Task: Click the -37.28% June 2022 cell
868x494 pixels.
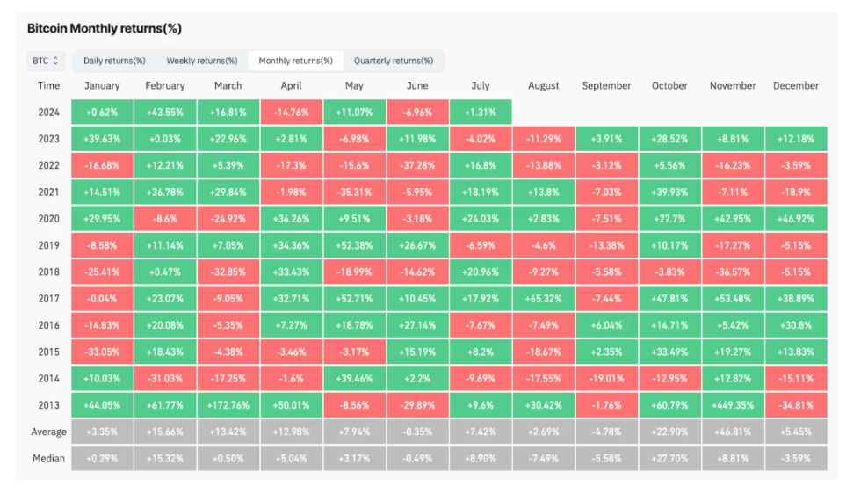Action: click(417, 165)
